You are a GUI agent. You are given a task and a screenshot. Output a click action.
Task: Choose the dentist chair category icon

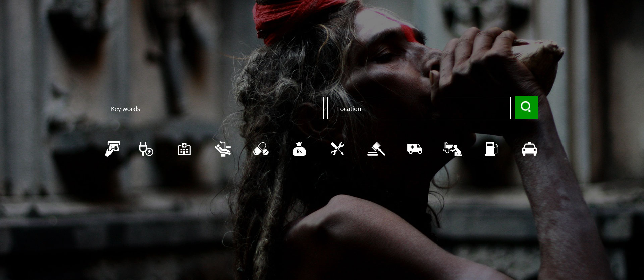[223, 149]
